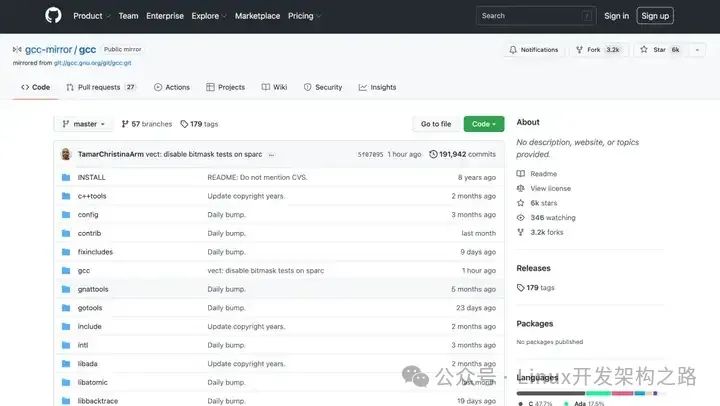The width and height of the screenshot is (720, 406).
Task: Go to the Team page
Action: (x=128, y=16)
